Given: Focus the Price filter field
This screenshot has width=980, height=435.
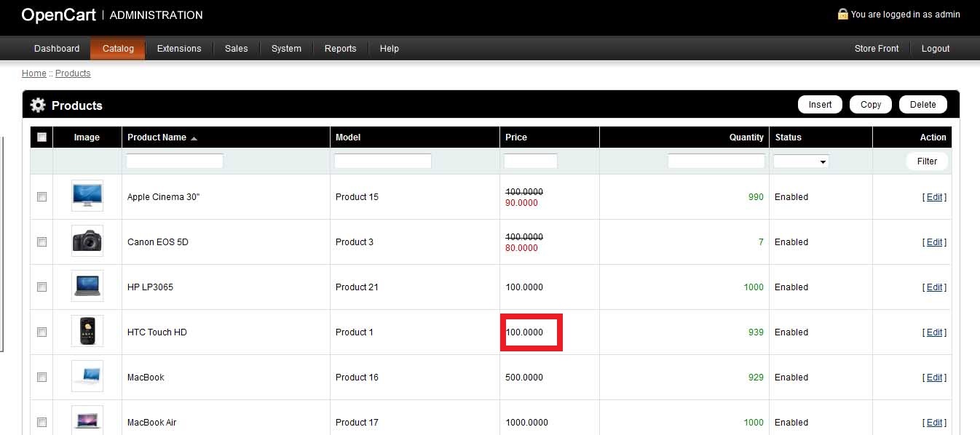Looking at the screenshot, I should pyautogui.click(x=531, y=161).
